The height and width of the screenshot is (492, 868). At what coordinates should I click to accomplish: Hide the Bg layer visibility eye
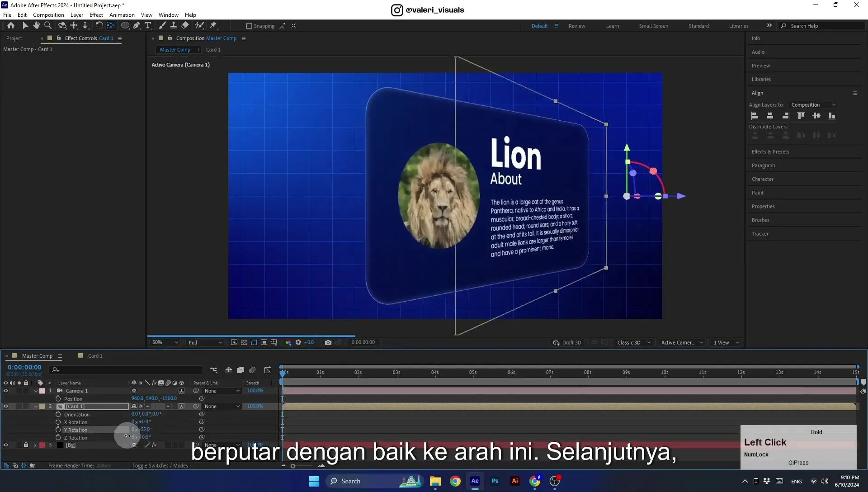(x=6, y=445)
